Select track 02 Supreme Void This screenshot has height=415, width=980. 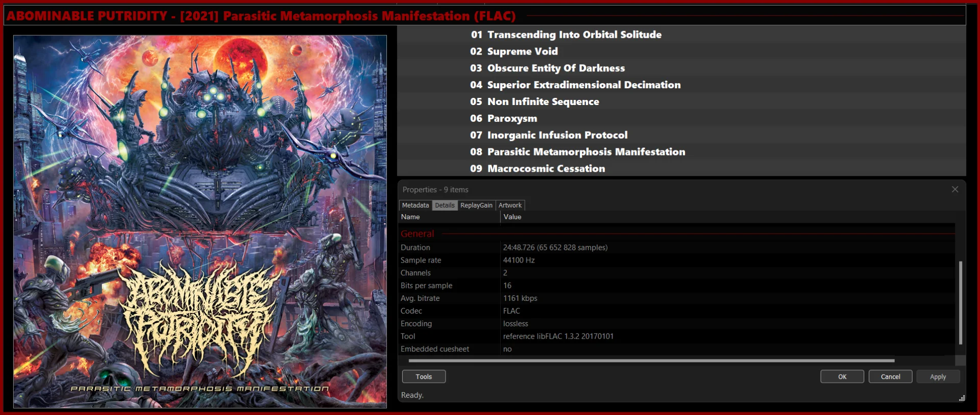click(x=681, y=51)
